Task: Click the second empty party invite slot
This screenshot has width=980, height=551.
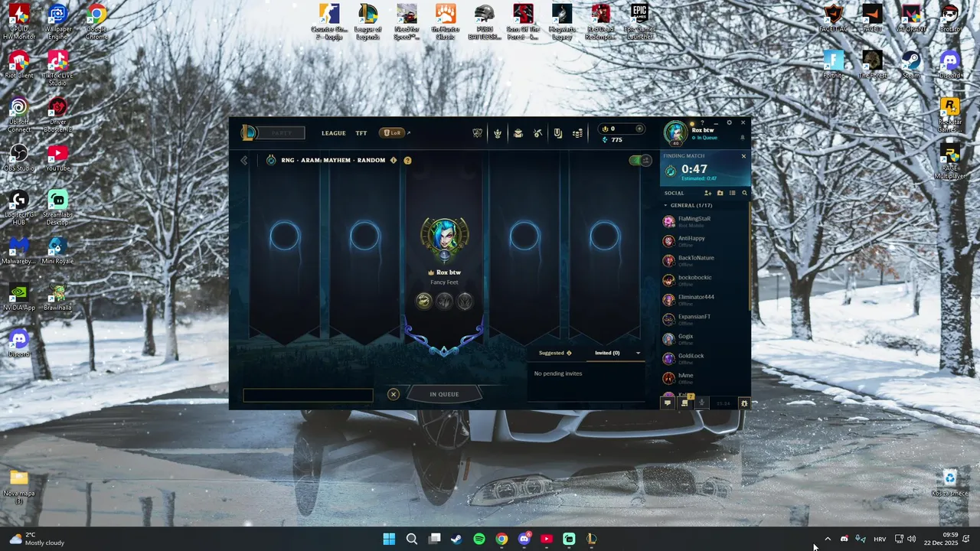Action: pos(364,236)
